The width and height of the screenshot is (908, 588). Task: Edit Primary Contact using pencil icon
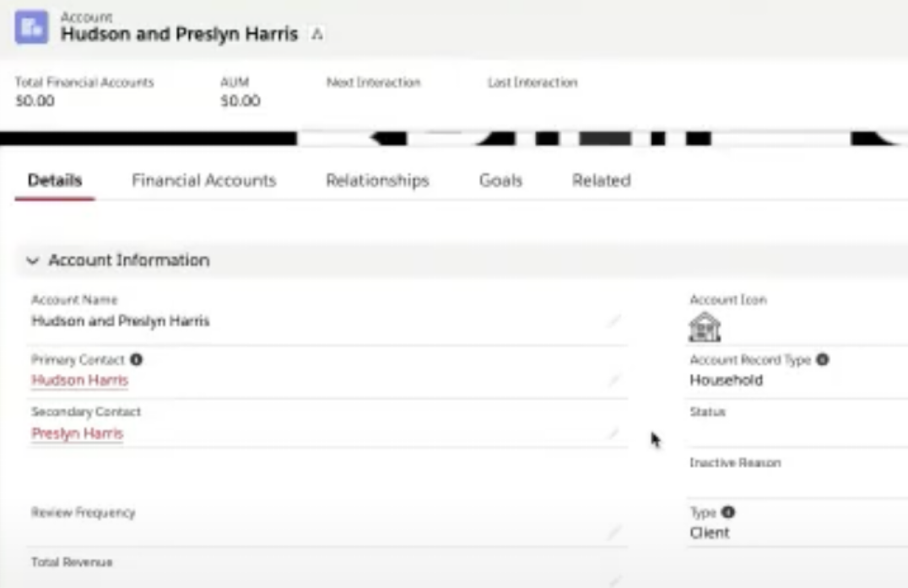[x=613, y=380]
